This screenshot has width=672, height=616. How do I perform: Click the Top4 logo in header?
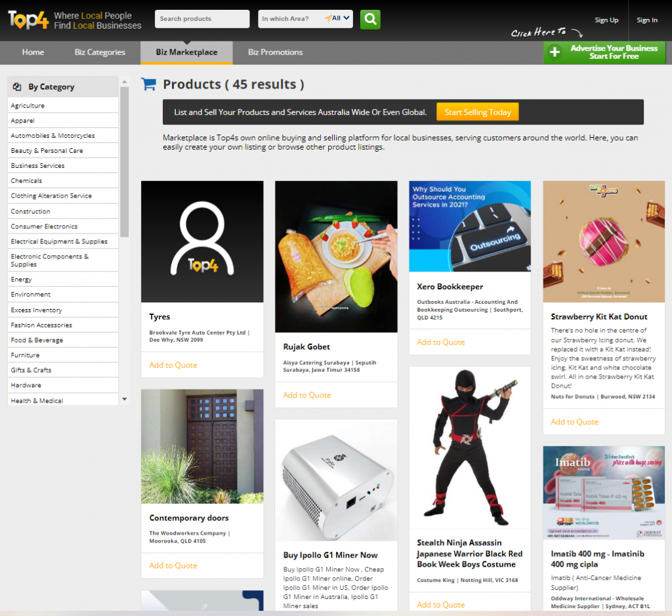click(28, 20)
